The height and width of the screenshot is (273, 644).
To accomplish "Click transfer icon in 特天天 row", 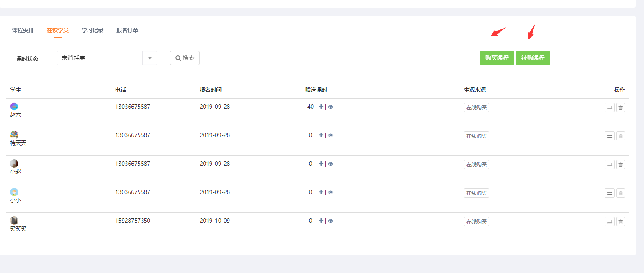I will click(610, 136).
